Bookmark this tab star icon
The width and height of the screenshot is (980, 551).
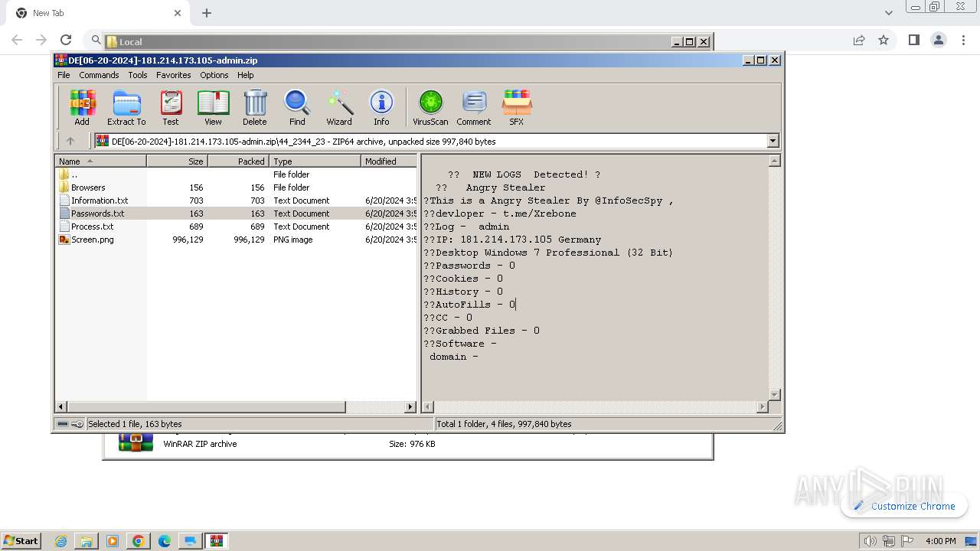[884, 40]
